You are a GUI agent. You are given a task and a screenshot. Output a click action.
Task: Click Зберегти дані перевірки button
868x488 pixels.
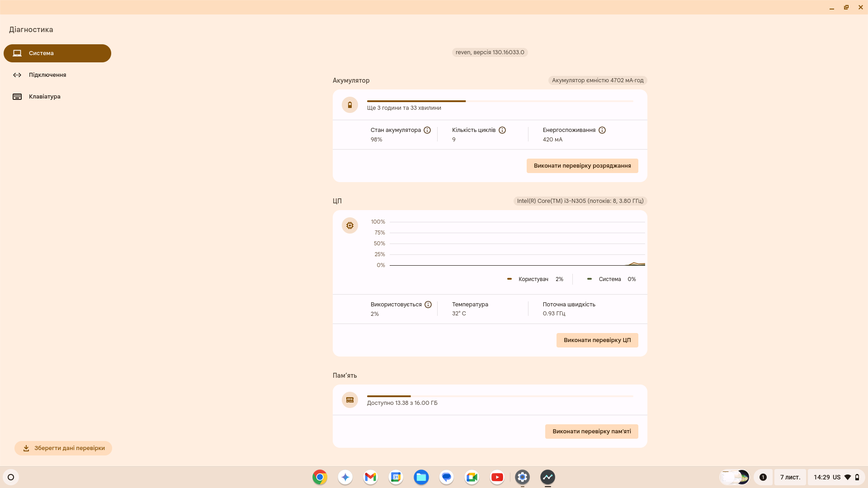point(63,448)
